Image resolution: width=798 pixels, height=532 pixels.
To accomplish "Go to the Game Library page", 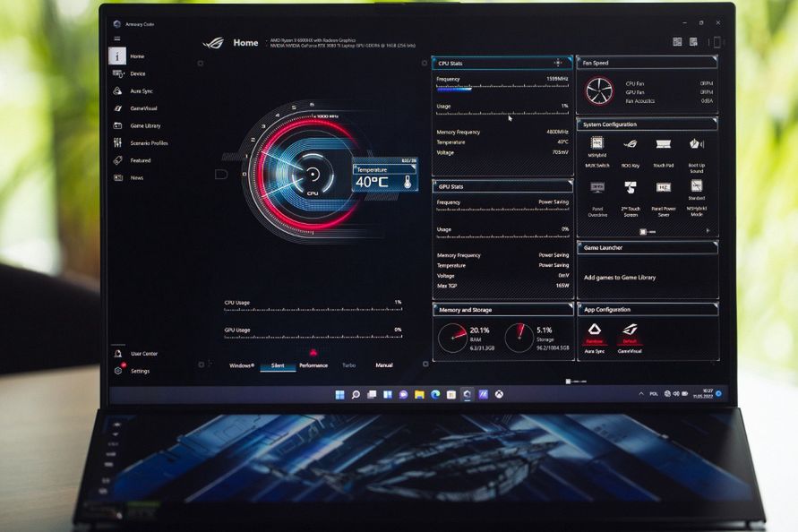I will point(118,125).
